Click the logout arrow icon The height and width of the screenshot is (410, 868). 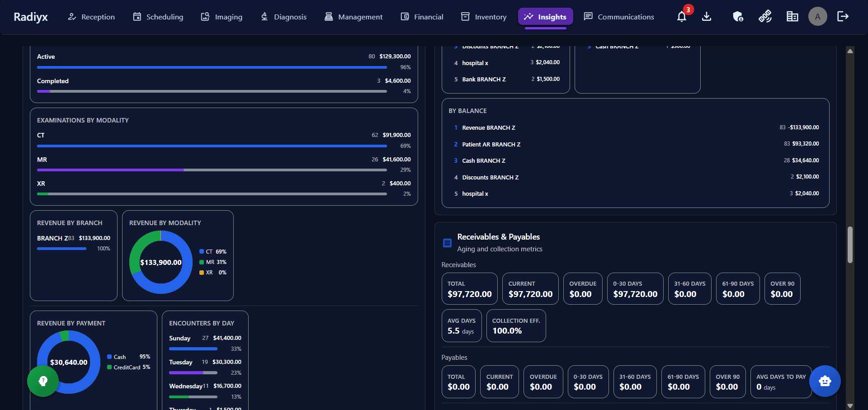pyautogui.click(x=843, y=17)
